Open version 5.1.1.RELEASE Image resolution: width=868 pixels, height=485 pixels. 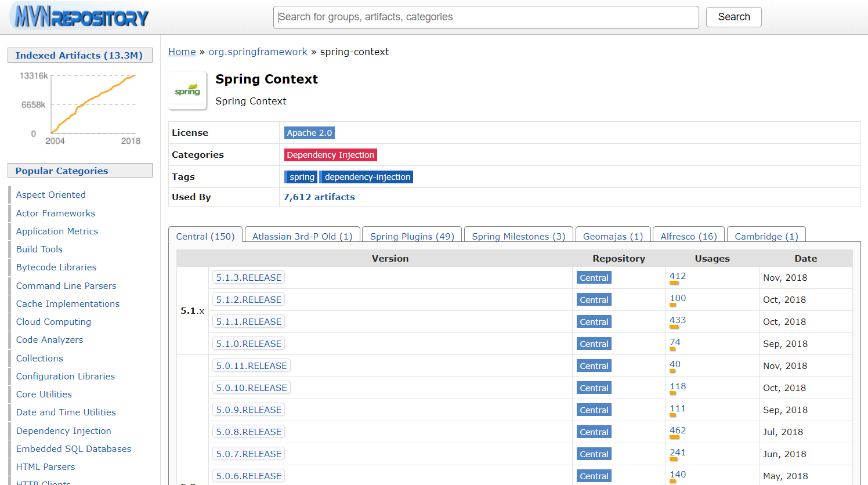[x=248, y=322]
